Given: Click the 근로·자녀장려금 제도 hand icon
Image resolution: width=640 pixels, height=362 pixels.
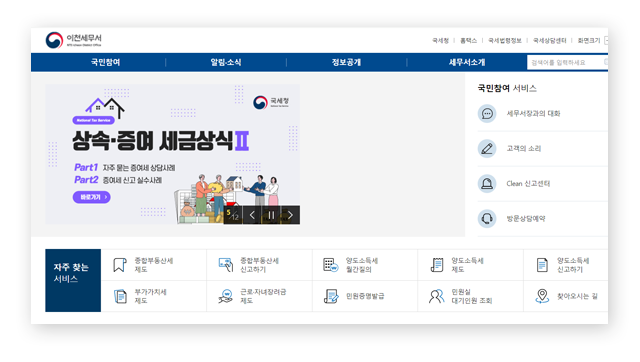Looking at the screenshot, I should click(x=226, y=296).
